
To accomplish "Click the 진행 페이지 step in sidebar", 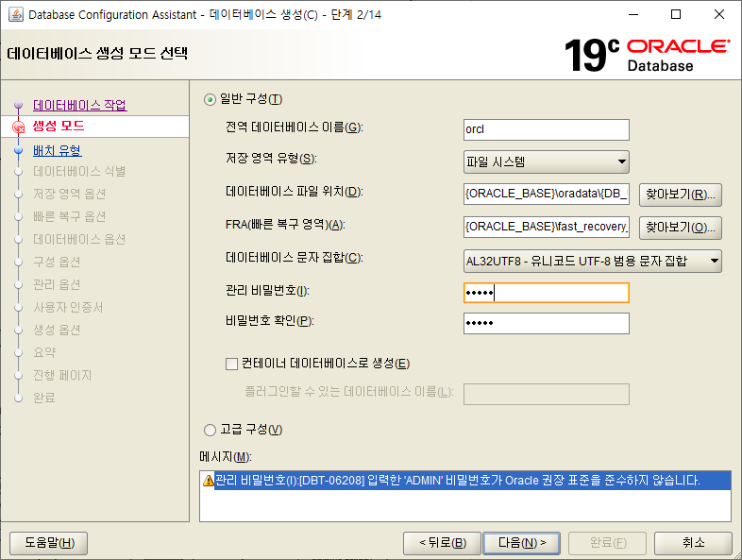I will [x=62, y=376].
